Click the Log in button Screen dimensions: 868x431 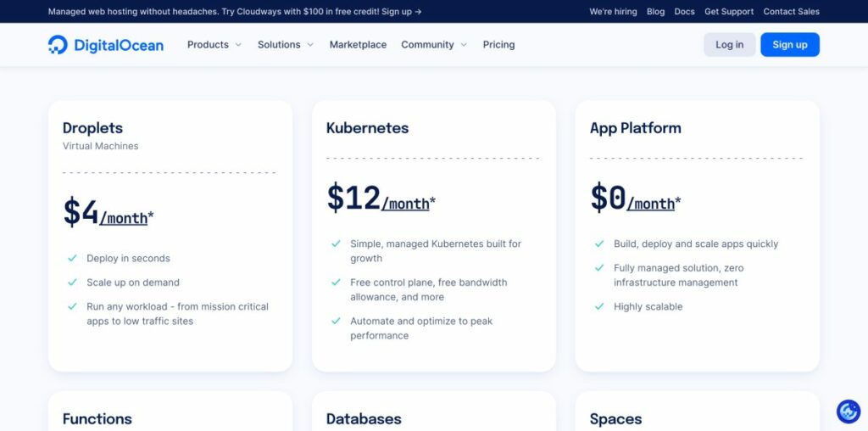coord(729,45)
